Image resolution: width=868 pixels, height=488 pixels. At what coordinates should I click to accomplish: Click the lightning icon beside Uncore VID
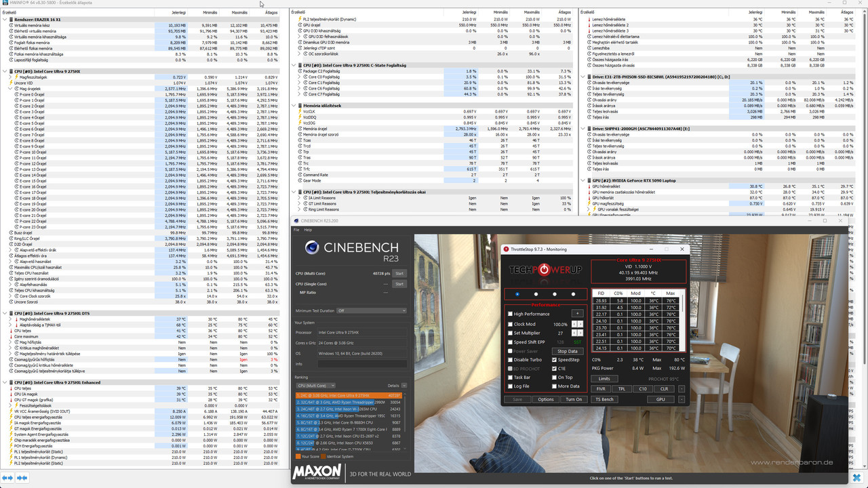[x=12, y=83]
